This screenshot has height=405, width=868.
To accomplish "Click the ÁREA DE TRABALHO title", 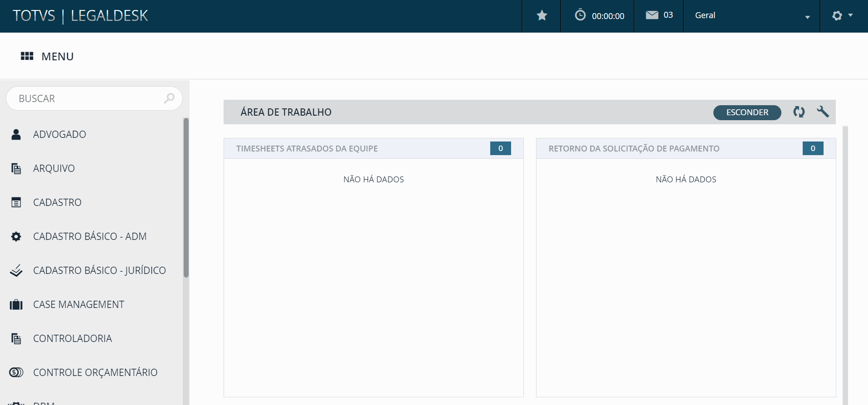I will [286, 112].
